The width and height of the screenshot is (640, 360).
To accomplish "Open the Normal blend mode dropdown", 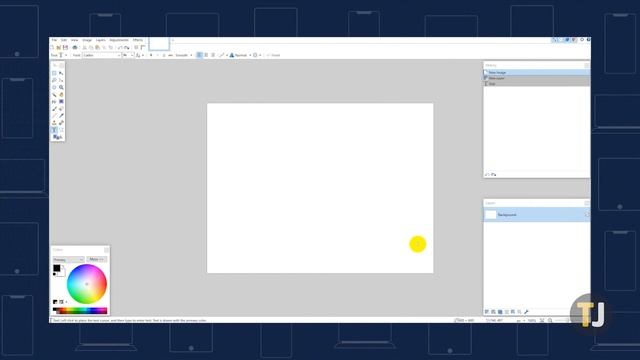I will (x=240, y=55).
